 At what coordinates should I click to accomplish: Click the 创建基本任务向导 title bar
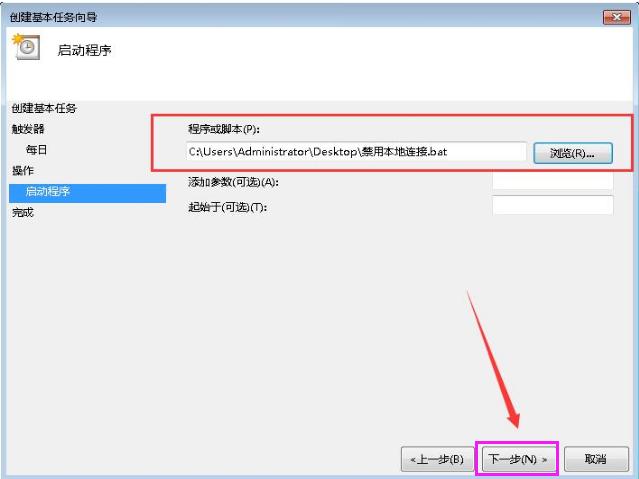302,17
